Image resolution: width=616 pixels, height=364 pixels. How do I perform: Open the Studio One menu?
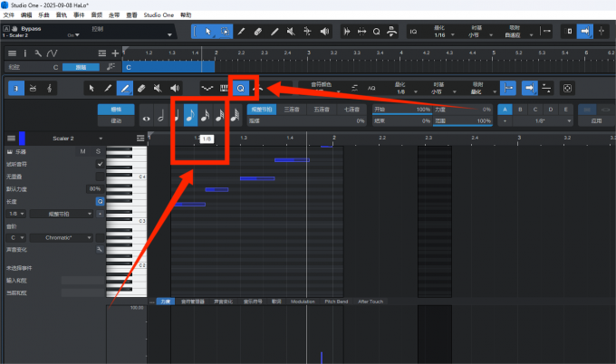(159, 15)
